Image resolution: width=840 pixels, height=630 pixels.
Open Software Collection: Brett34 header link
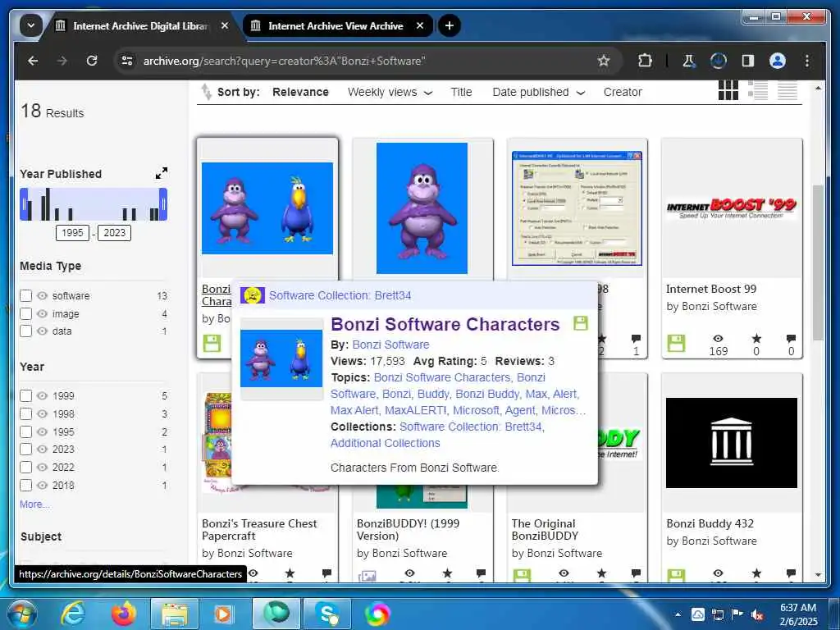tap(340, 295)
